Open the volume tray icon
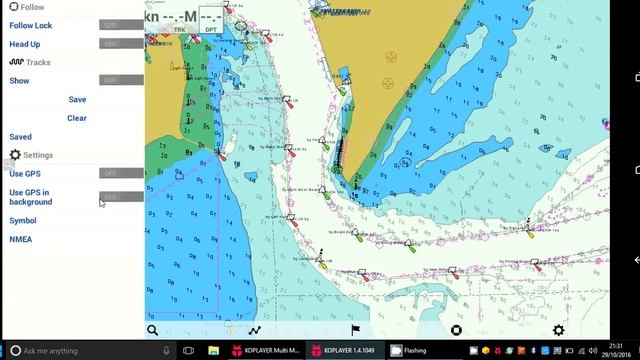The width and height of the screenshot is (640, 360). pos(593,351)
